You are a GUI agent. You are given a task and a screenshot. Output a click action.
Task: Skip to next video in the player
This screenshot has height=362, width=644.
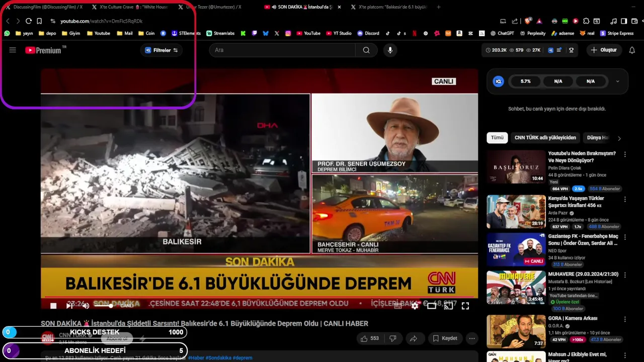[69, 306]
